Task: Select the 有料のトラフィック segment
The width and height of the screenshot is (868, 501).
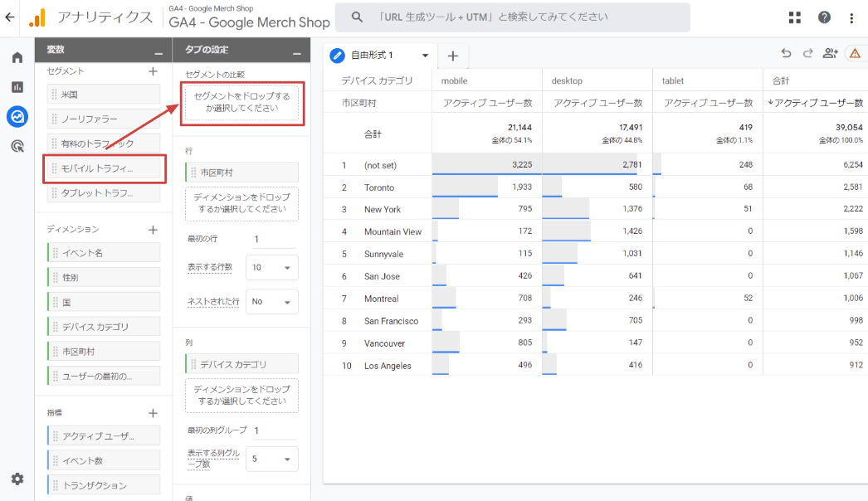Action: coord(104,144)
